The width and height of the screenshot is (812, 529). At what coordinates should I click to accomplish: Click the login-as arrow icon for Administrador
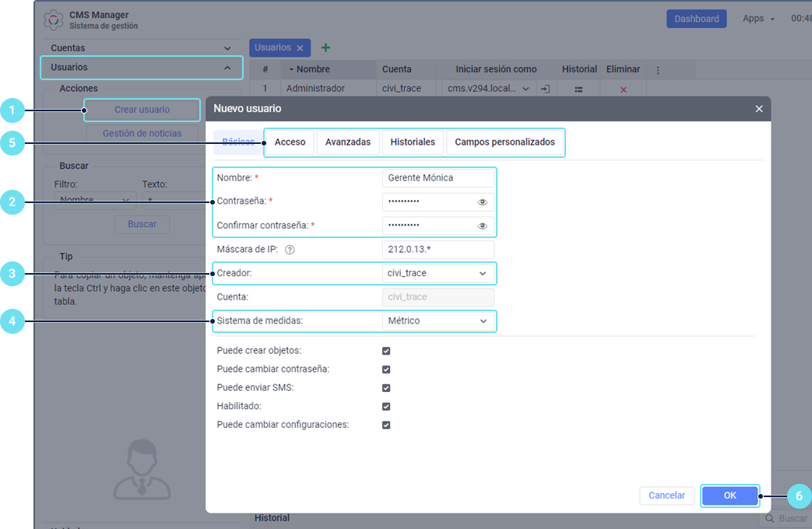tap(546, 89)
